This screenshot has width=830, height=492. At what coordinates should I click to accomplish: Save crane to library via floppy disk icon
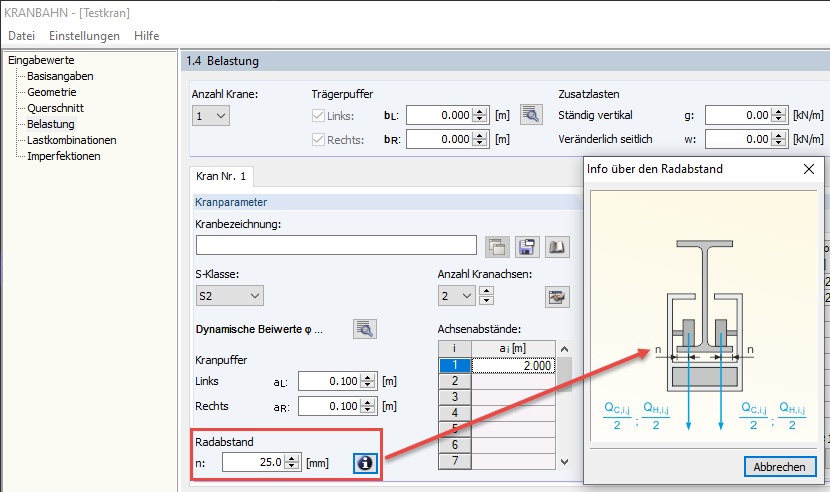[x=527, y=247]
